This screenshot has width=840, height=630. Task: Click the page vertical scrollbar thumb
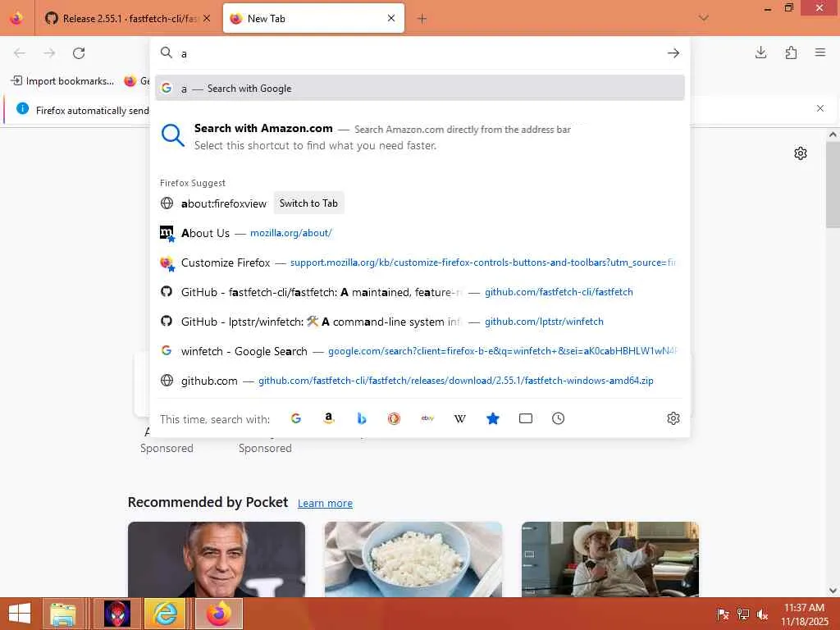(833, 185)
